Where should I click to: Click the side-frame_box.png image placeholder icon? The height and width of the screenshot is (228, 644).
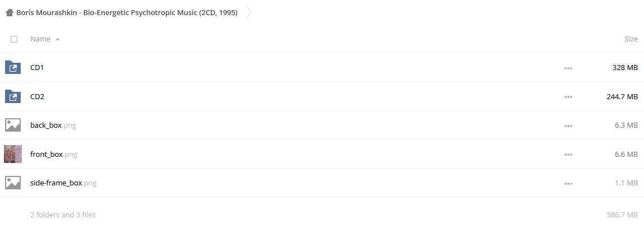(13, 183)
